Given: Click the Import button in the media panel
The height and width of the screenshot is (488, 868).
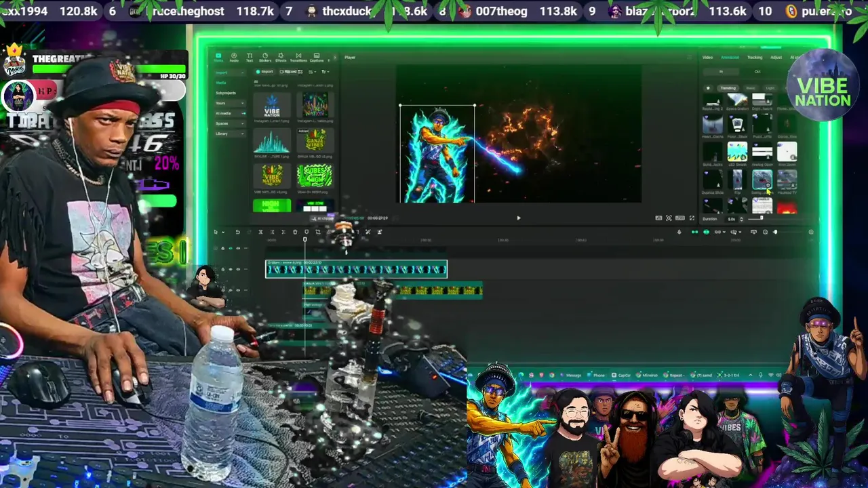Looking at the screenshot, I should coord(264,71).
